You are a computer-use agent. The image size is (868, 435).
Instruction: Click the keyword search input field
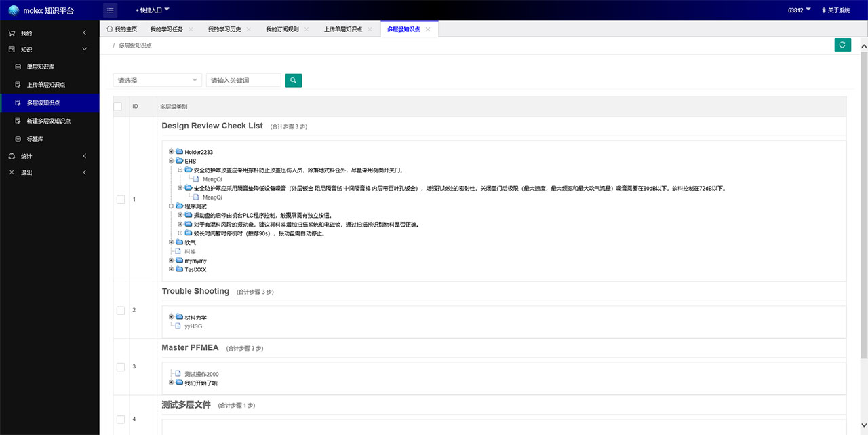pyautogui.click(x=243, y=80)
